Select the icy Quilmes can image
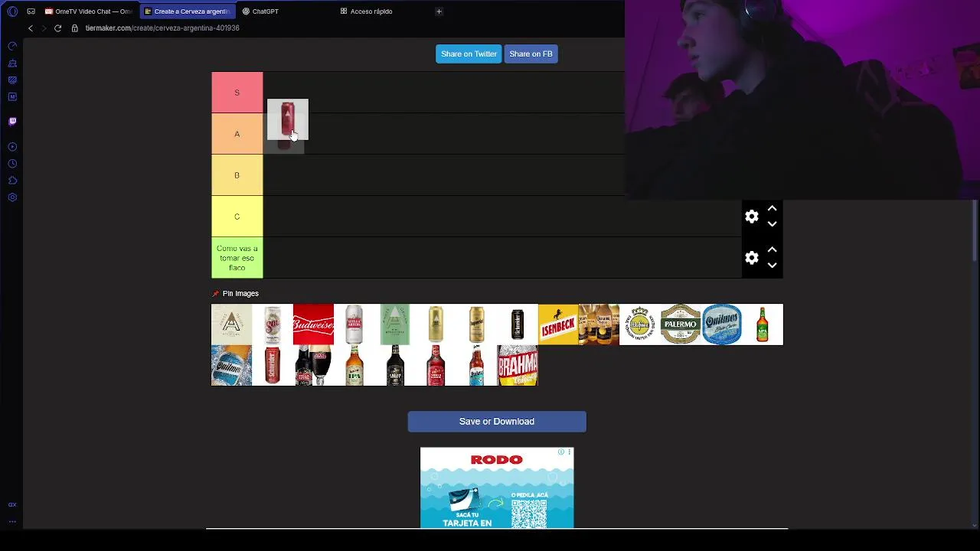Screen dimensions: 980x551 click(231, 366)
